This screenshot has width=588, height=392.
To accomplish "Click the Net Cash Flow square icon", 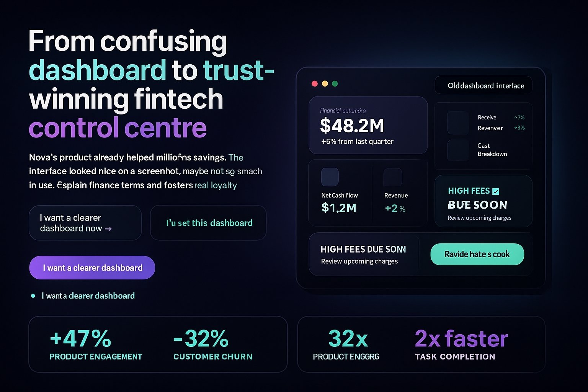I will (x=330, y=177).
